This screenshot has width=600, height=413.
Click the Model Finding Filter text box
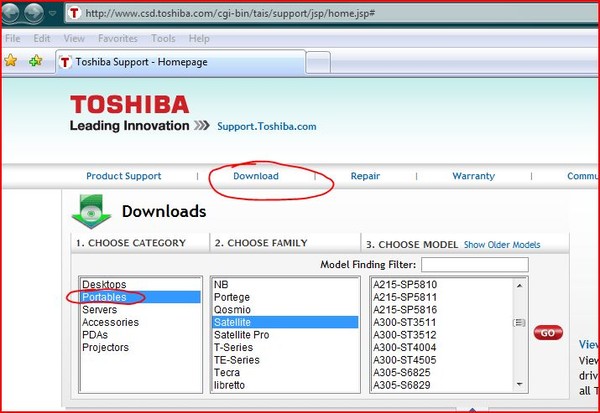(x=474, y=264)
